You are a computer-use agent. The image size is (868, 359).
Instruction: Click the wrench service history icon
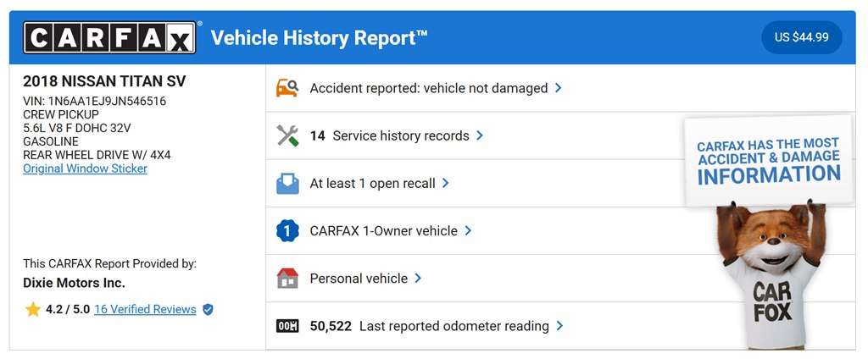click(x=287, y=135)
